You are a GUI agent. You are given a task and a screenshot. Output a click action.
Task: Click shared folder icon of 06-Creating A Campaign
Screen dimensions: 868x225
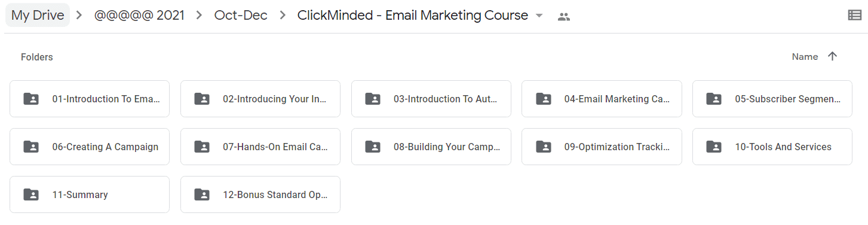pos(30,147)
